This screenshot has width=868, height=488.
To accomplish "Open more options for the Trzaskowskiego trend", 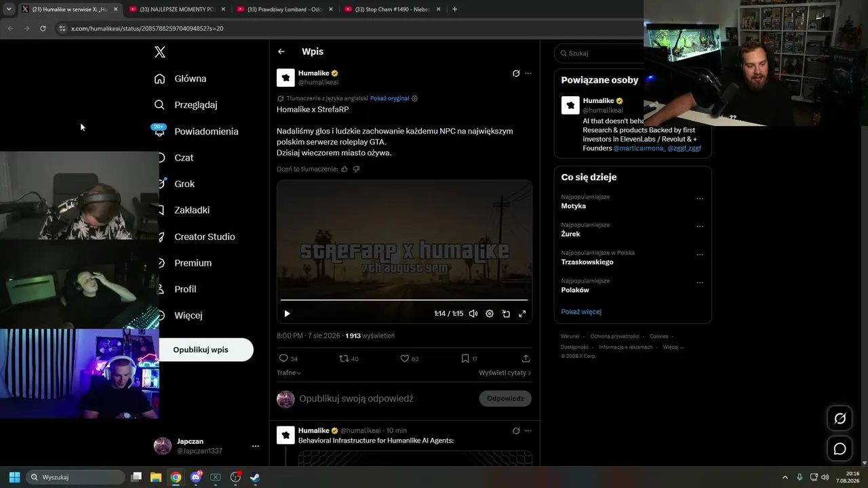I will (700, 255).
